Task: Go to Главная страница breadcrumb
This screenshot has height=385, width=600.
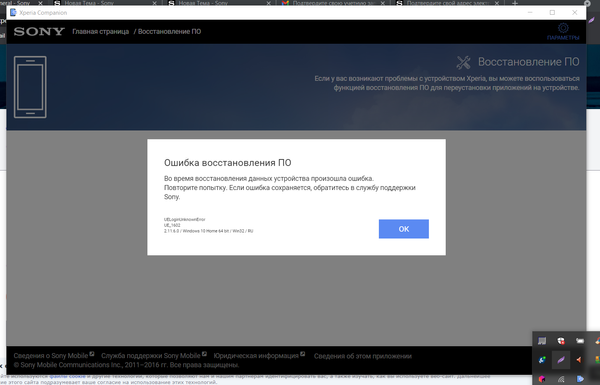Action: click(101, 31)
